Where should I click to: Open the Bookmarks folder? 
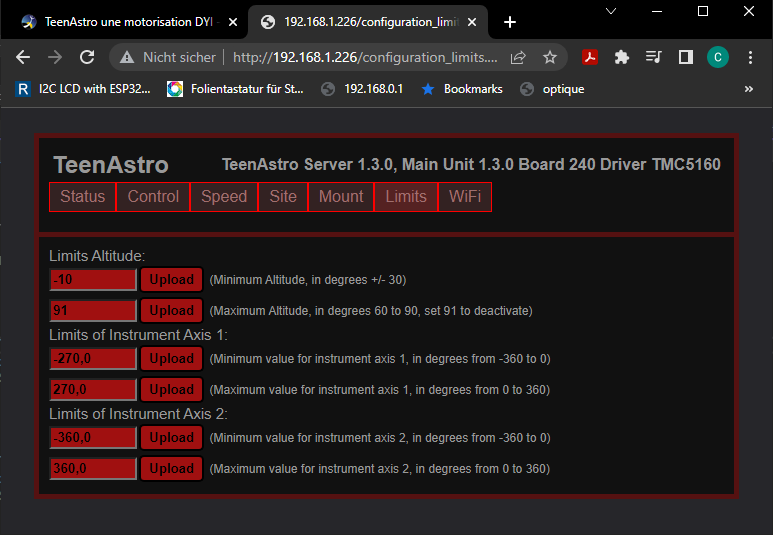[462, 89]
